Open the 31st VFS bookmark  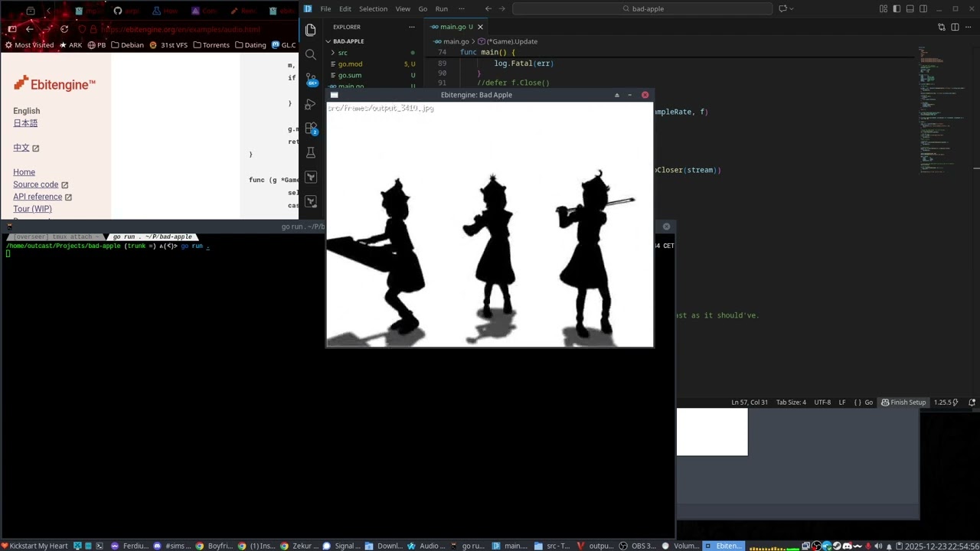click(x=168, y=45)
